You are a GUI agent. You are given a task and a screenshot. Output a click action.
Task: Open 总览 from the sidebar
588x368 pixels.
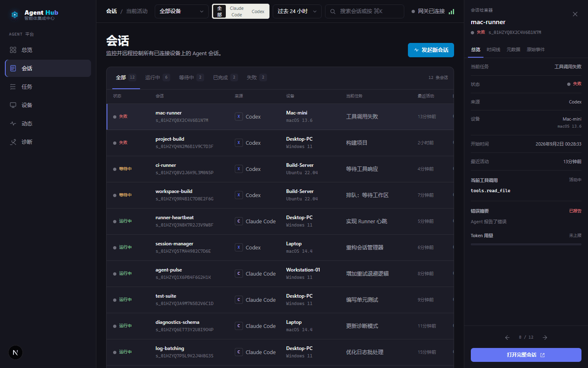coord(48,50)
